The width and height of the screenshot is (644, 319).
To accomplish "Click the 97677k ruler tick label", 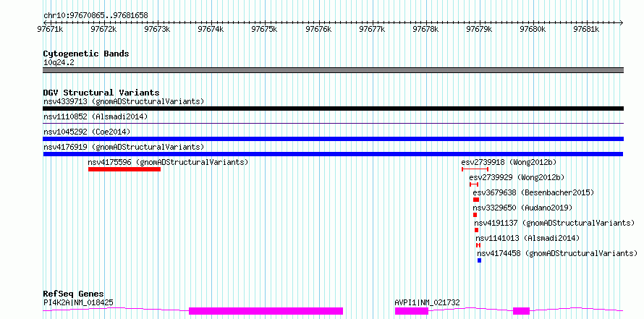I will 372,29.
